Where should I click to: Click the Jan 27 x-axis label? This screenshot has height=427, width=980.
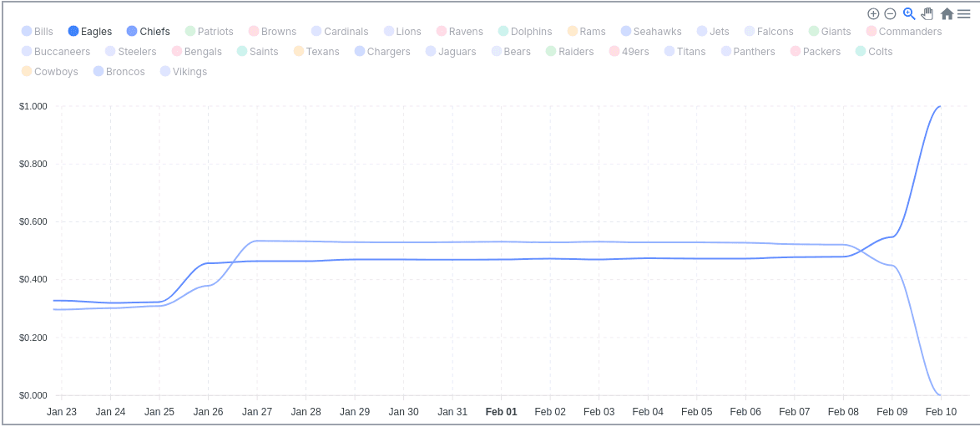point(257,412)
